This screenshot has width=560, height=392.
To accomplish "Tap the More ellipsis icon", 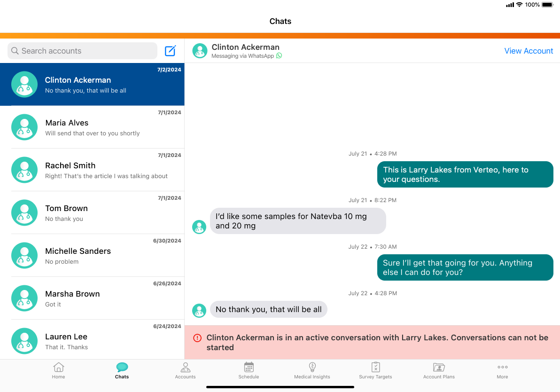I will click(x=502, y=368).
